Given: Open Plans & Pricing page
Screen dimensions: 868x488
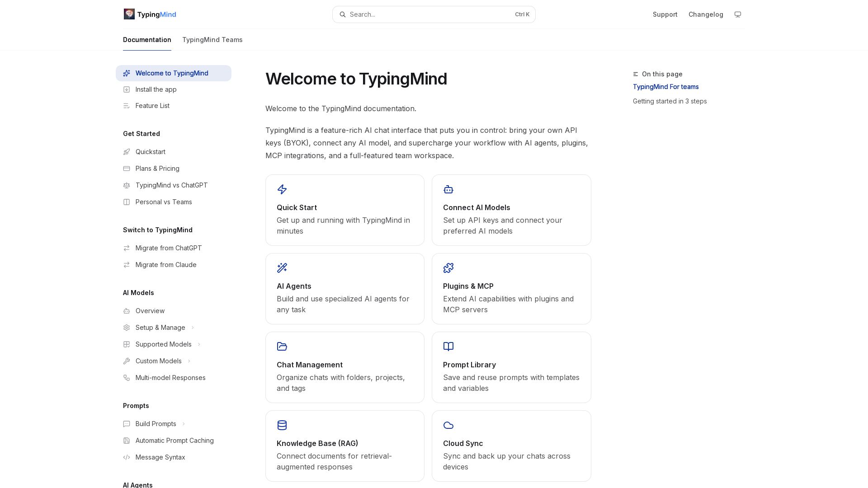Looking at the screenshot, I should [174, 169].
